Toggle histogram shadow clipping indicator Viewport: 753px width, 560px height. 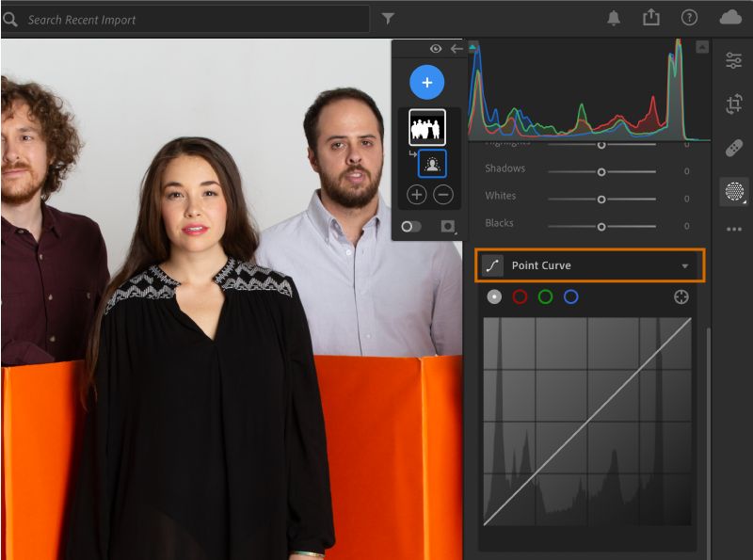[473, 47]
